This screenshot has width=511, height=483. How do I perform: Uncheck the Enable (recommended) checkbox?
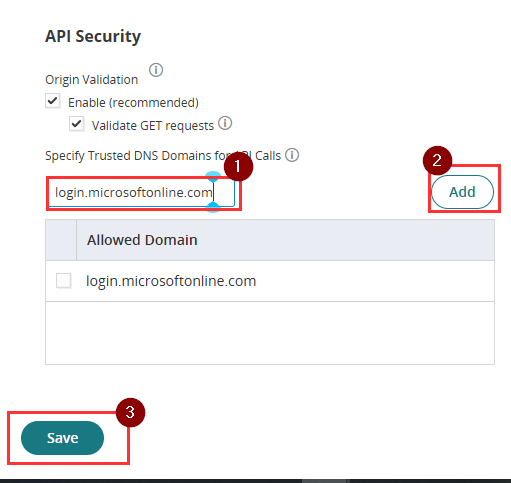coord(53,101)
